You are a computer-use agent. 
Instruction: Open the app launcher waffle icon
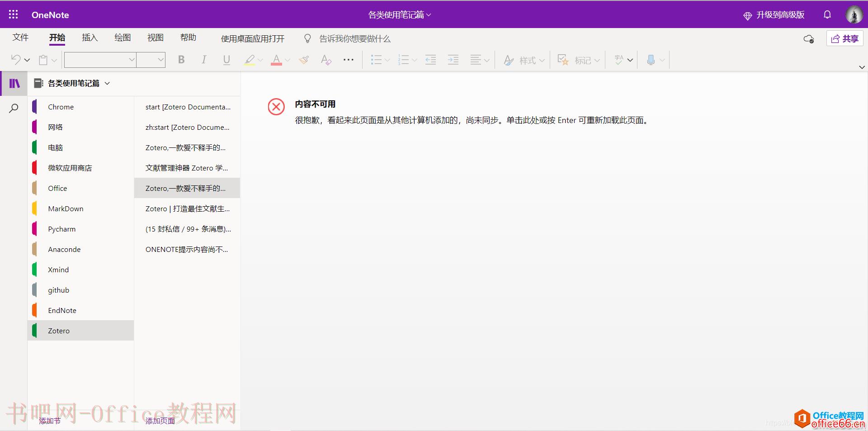pos(14,14)
